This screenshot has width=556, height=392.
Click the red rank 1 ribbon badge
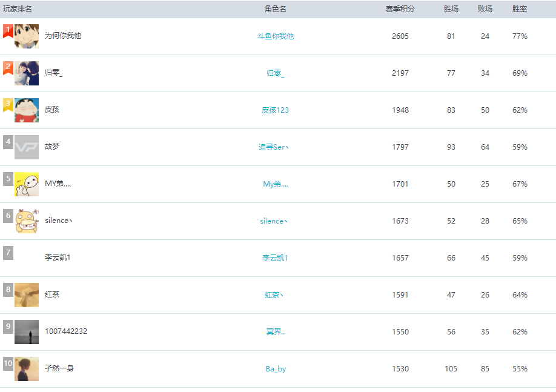coord(8,30)
